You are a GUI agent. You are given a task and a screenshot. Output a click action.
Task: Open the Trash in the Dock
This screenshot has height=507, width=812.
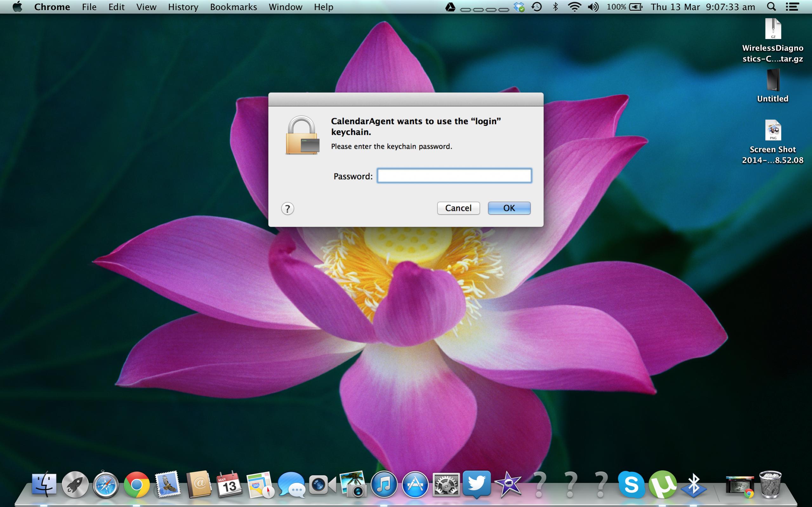pos(770,484)
